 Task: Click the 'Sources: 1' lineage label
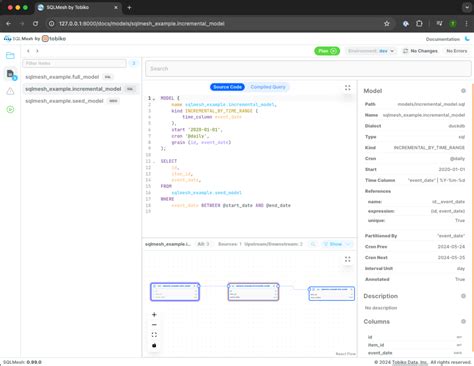tap(230, 244)
